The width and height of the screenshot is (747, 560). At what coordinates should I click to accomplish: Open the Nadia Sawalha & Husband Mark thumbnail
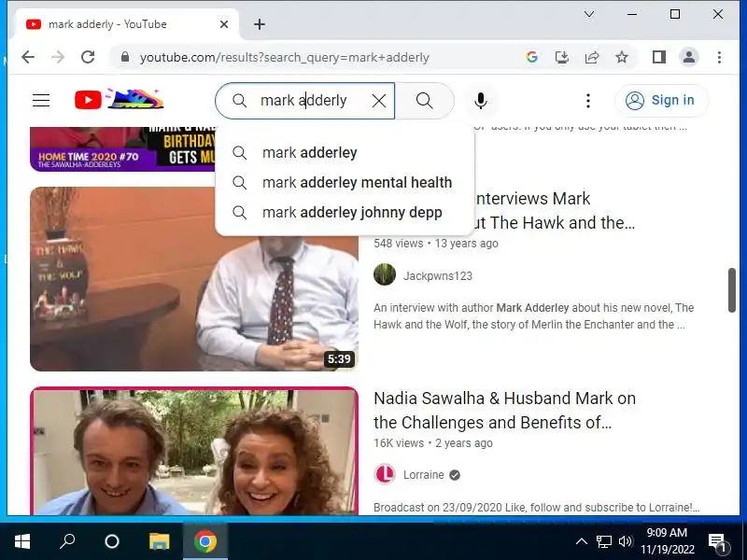point(194,452)
